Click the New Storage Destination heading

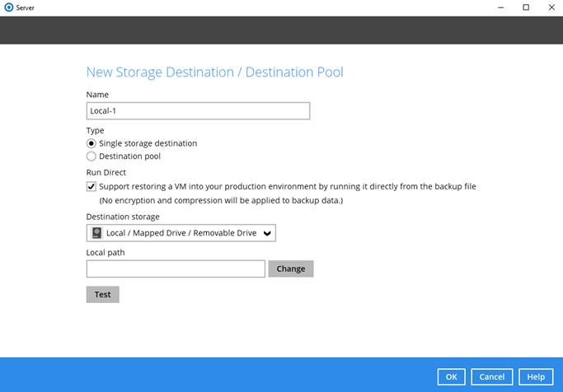pos(214,72)
